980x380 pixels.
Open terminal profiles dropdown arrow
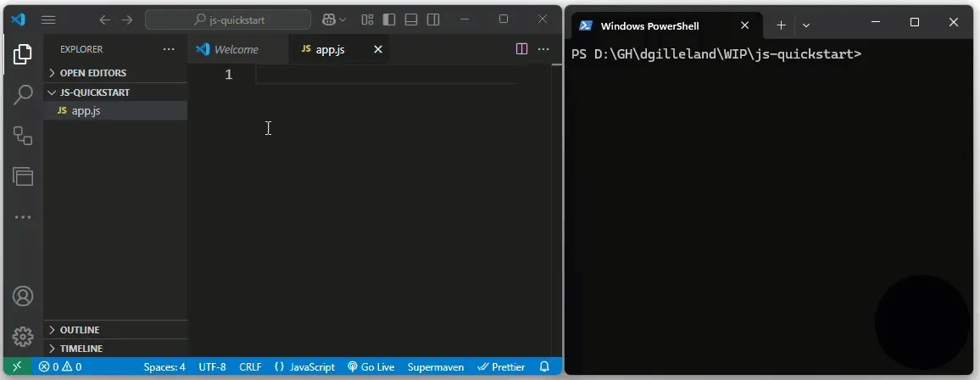pyautogui.click(x=805, y=25)
